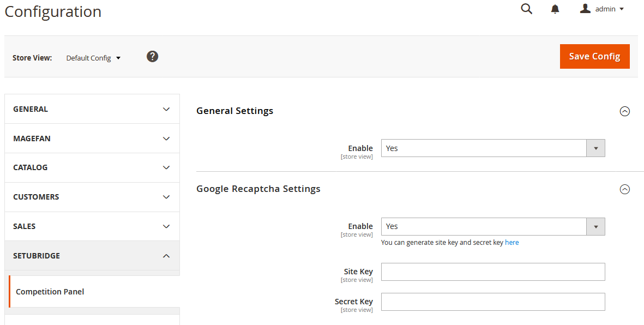
Task: Expand the MAGEFAN config section
Action: tap(92, 139)
